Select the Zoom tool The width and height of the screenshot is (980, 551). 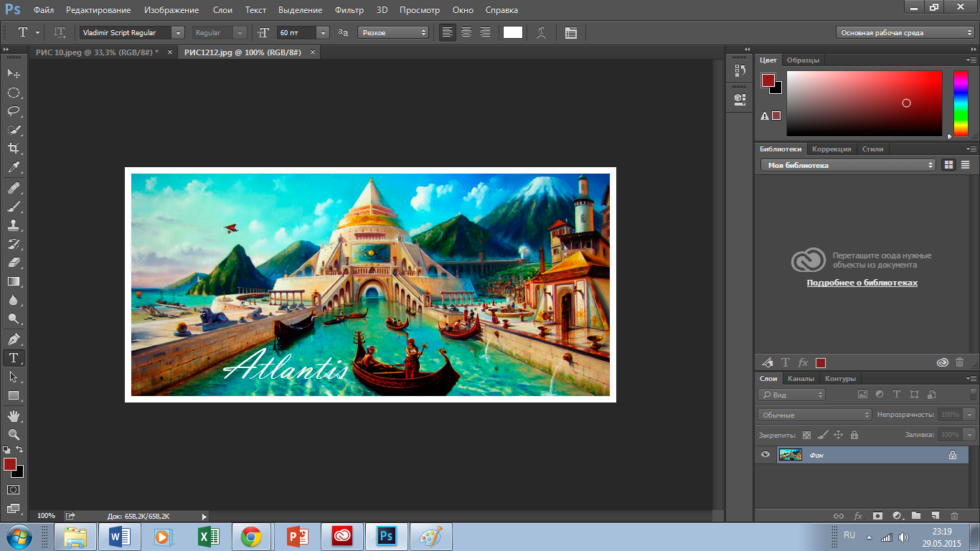click(x=14, y=434)
